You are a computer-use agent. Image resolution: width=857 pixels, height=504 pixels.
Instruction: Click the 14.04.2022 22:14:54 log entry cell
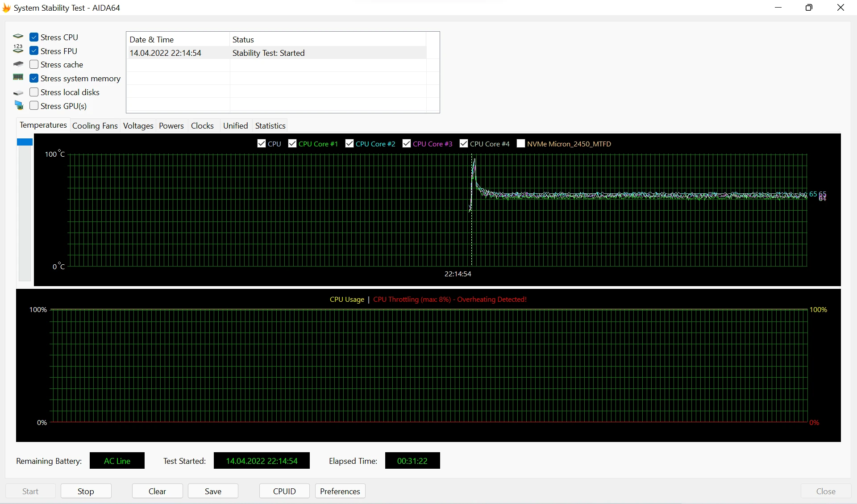click(166, 53)
